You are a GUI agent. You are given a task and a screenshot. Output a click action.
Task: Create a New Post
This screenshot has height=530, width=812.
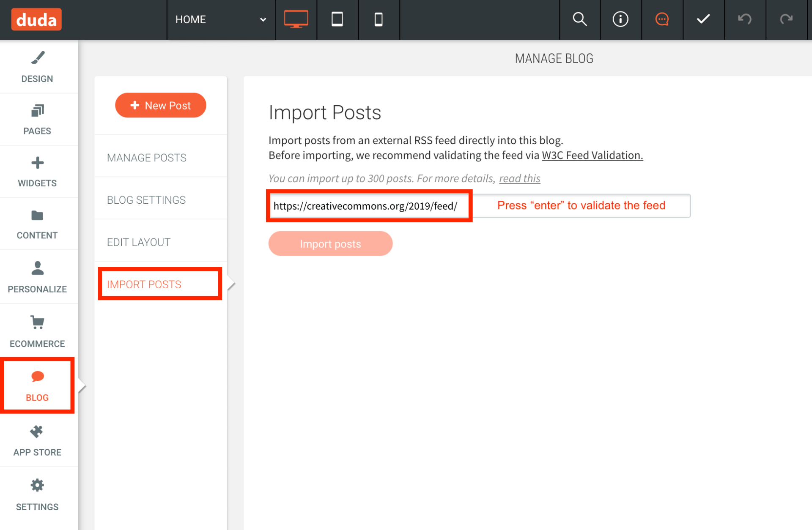coord(161,105)
